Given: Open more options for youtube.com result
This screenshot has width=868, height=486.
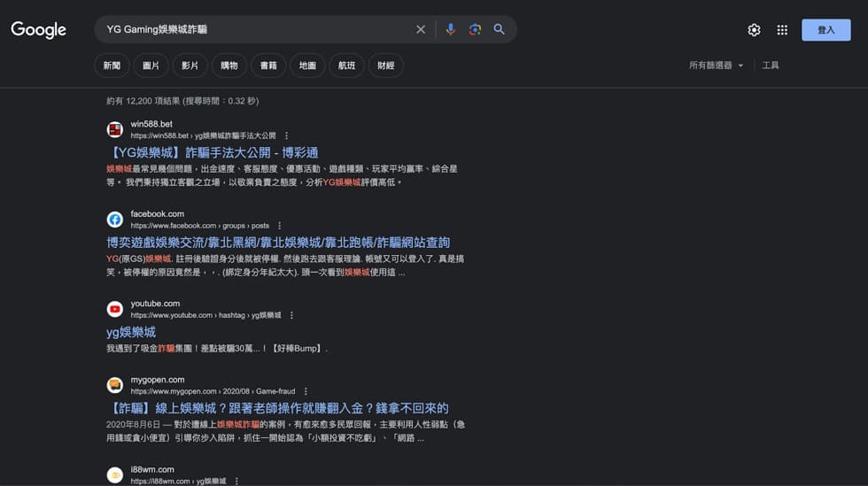Looking at the screenshot, I should point(291,315).
